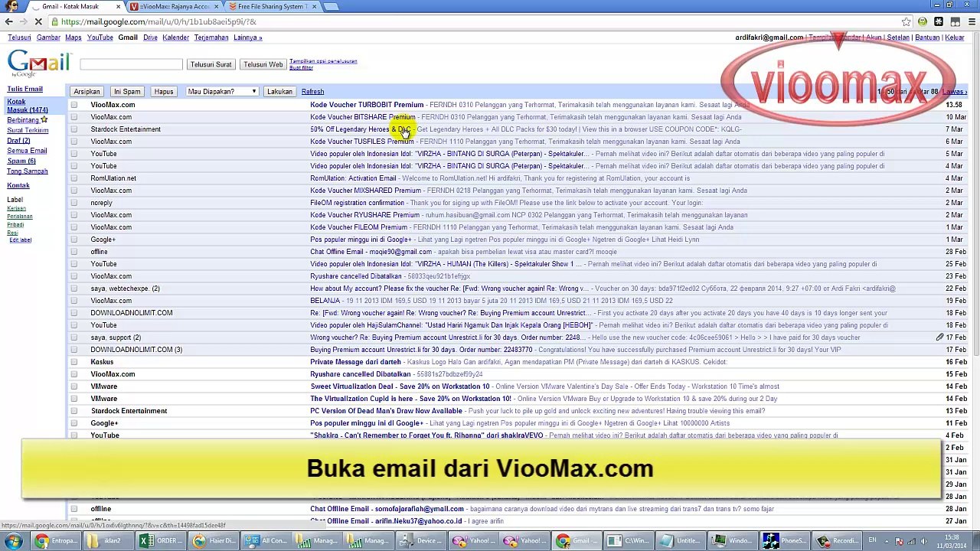The width and height of the screenshot is (980, 551).
Task: Open Chat Offline Email moqie90 message
Action: [x=371, y=252]
